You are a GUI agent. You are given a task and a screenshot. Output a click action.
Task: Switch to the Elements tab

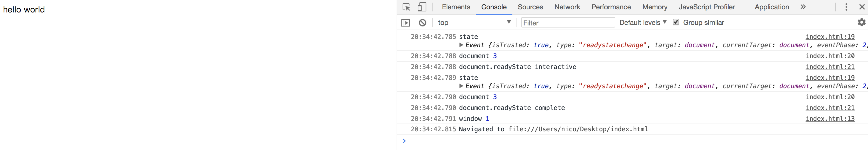click(x=456, y=7)
